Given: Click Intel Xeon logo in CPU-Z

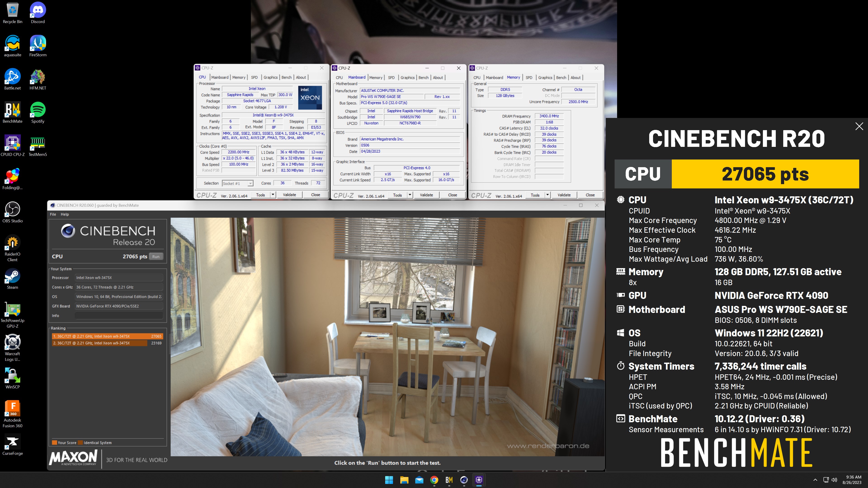Looking at the screenshot, I should pyautogui.click(x=310, y=97).
